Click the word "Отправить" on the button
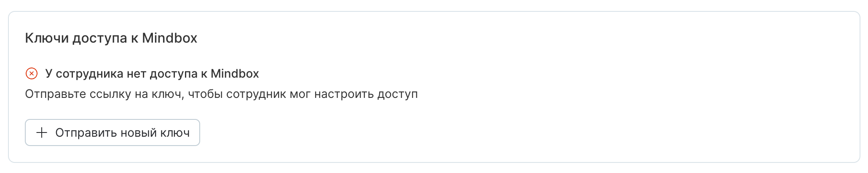Image resolution: width=868 pixels, height=173 pixels. click(86, 132)
